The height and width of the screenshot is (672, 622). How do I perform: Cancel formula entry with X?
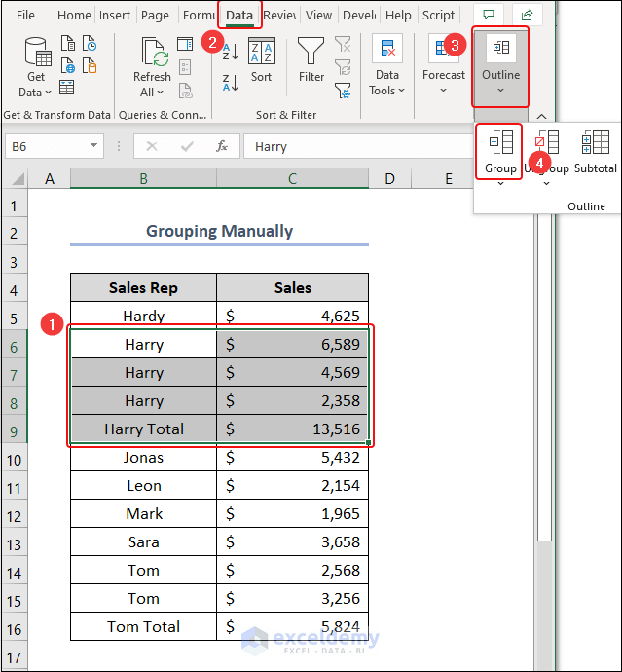[x=152, y=146]
